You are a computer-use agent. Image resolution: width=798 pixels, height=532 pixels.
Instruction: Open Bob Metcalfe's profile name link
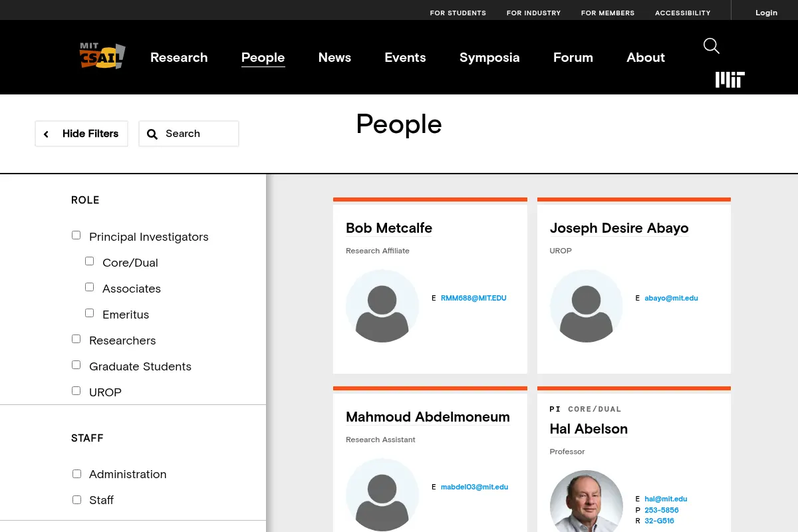click(389, 228)
